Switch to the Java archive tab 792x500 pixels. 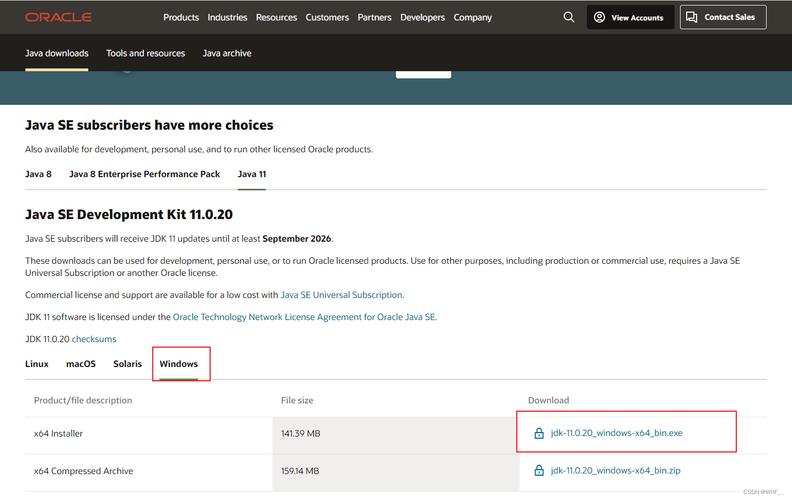click(x=227, y=53)
